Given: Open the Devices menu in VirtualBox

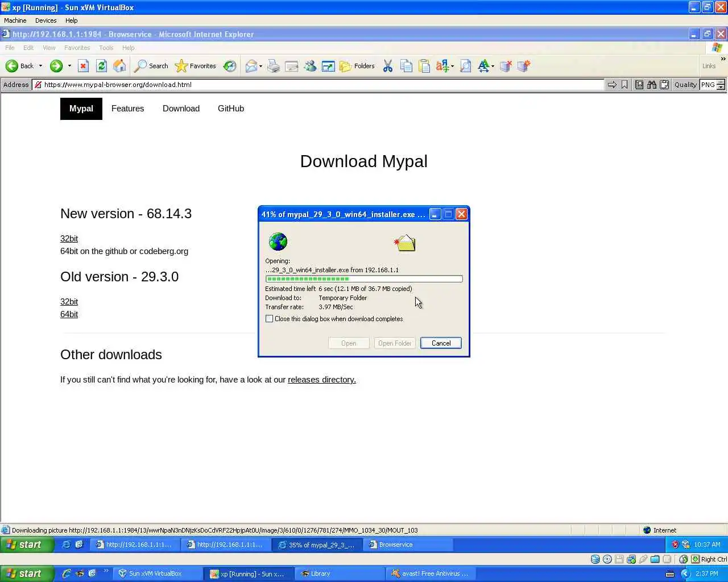Looking at the screenshot, I should click(45, 20).
